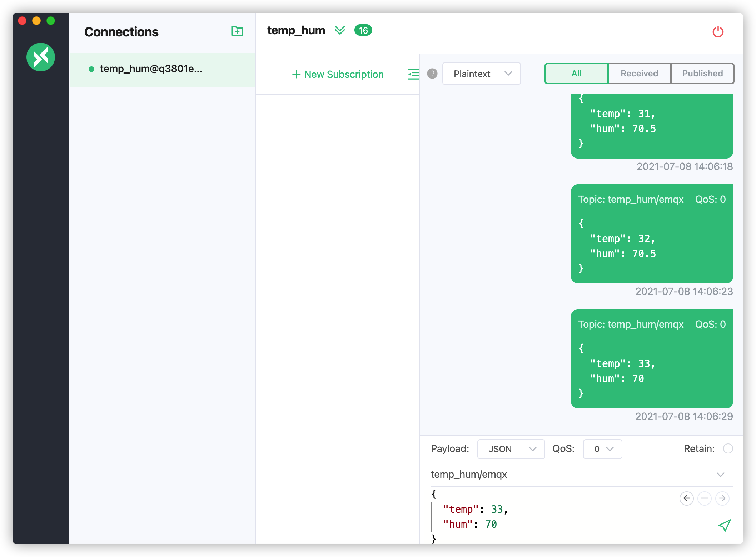
Task: Show all messages with All filter
Action: point(576,74)
